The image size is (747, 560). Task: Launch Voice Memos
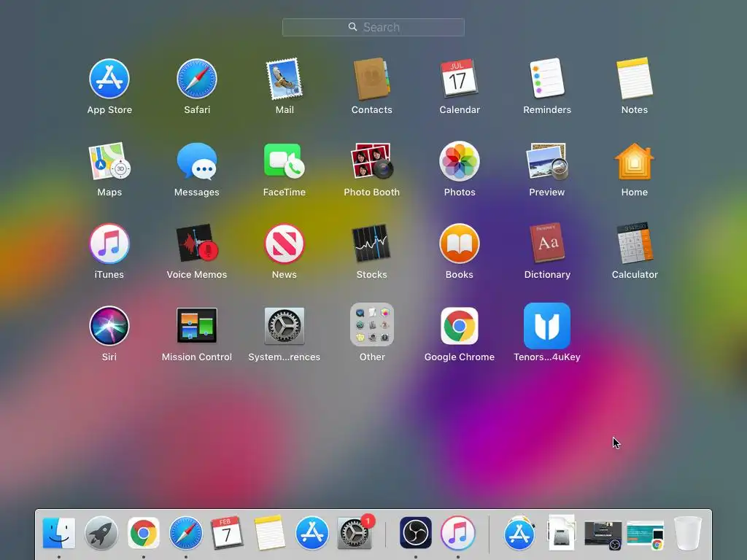tap(197, 244)
